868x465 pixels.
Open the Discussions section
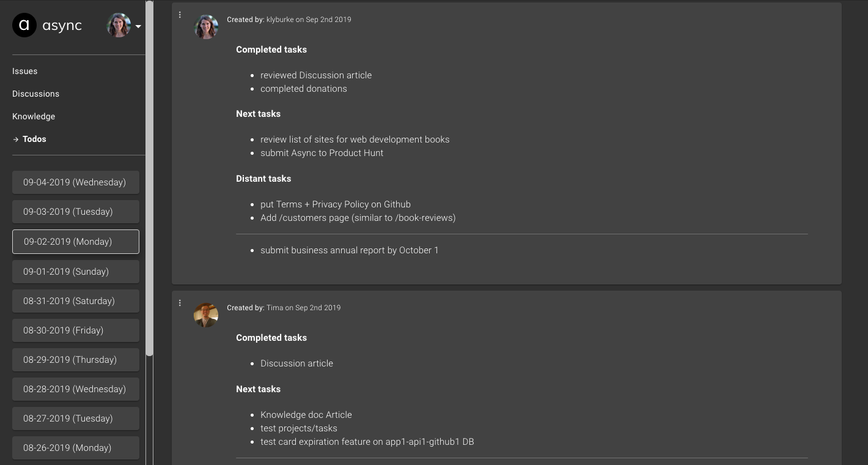(x=35, y=94)
